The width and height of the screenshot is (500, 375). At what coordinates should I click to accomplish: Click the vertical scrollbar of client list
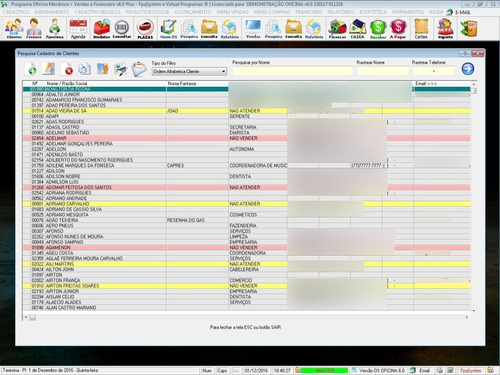[x=473, y=197]
